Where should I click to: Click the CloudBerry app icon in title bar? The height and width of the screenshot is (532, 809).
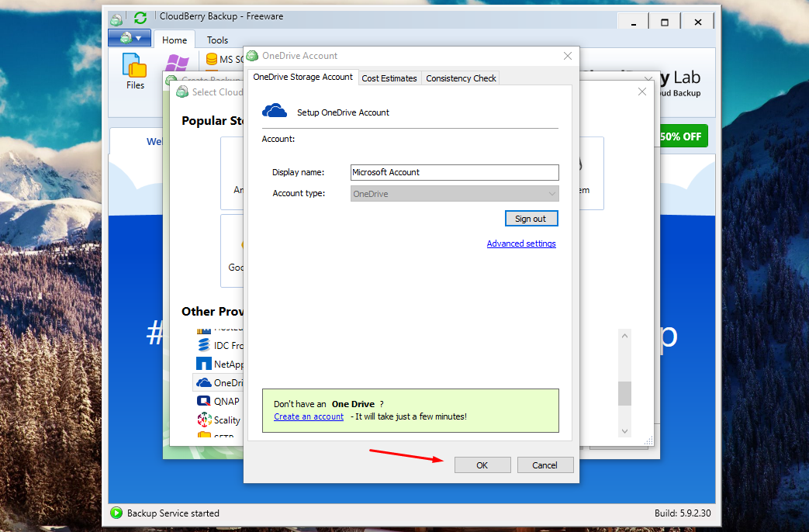pyautogui.click(x=116, y=19)
